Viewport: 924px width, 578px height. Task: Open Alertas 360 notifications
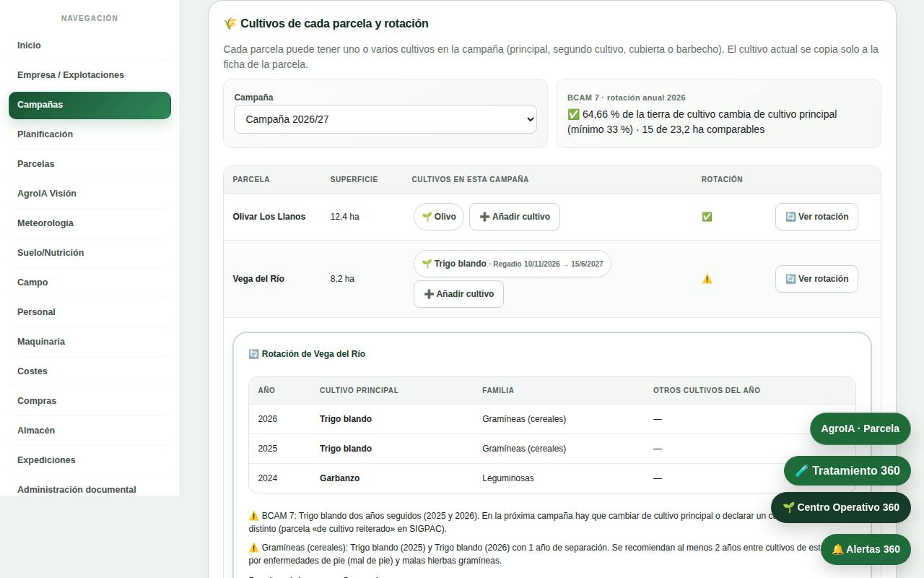[866, 549]
